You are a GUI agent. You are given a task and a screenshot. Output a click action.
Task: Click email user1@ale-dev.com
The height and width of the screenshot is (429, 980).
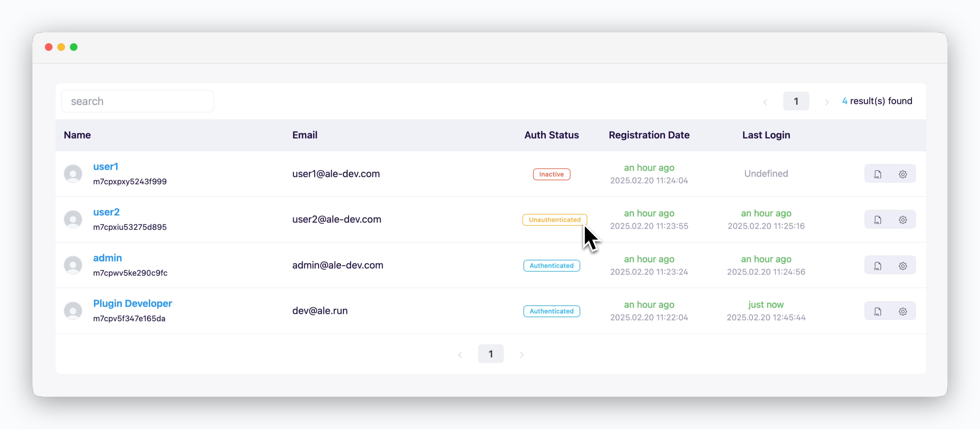[x=336, y=174]
